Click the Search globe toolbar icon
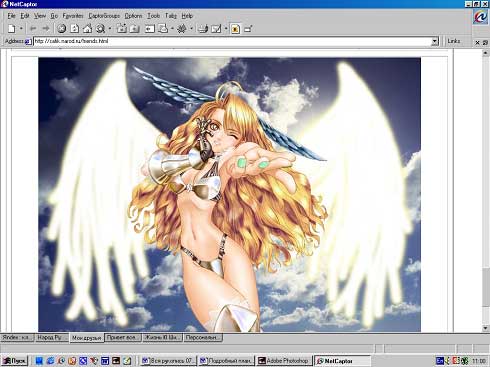The height and width of the screenshot is (367, 490). pyautogui.click(x=100, y=29)
